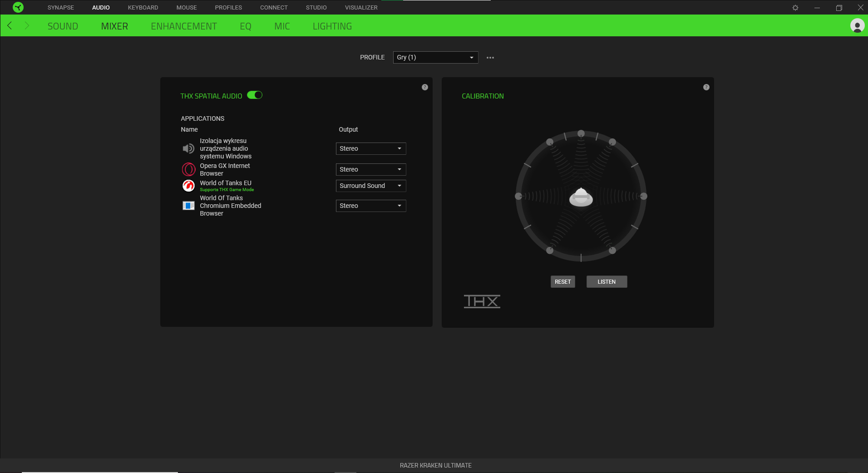Go back with the left arrow

click(10, 25)
